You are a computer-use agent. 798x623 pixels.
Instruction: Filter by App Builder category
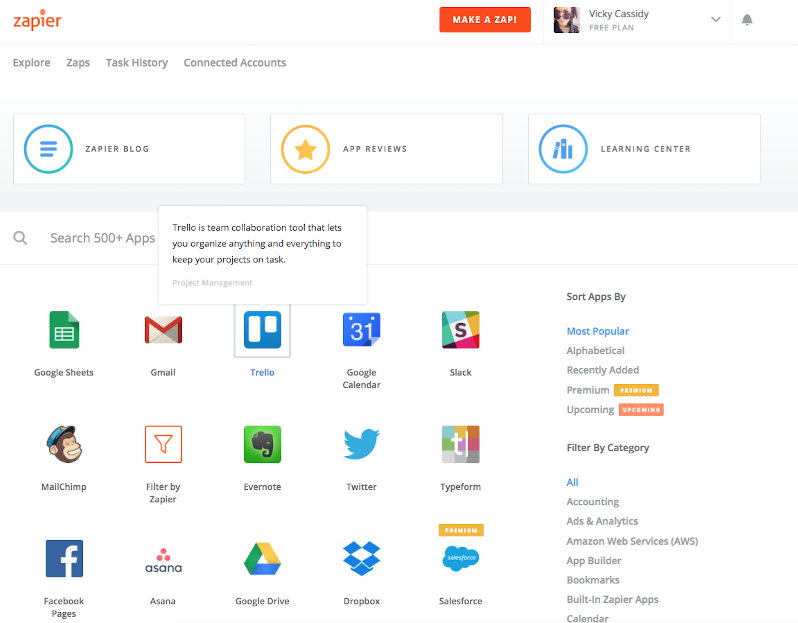594,560
